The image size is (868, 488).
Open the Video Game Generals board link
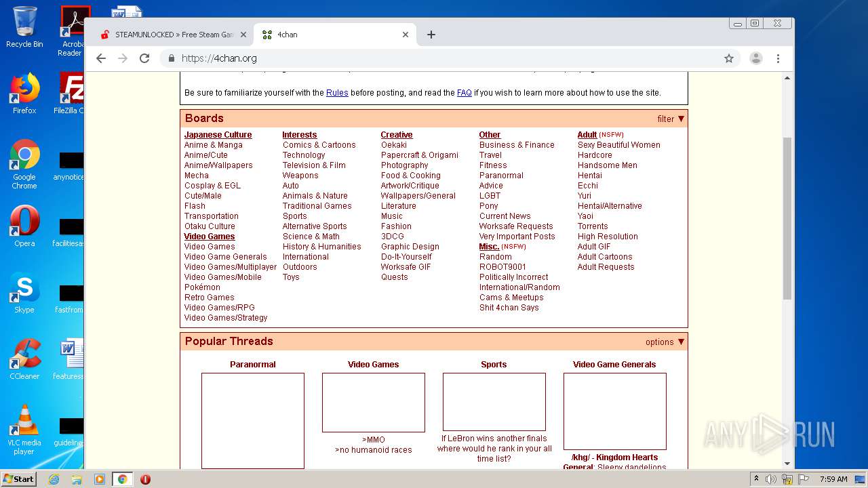pos(226,257)
